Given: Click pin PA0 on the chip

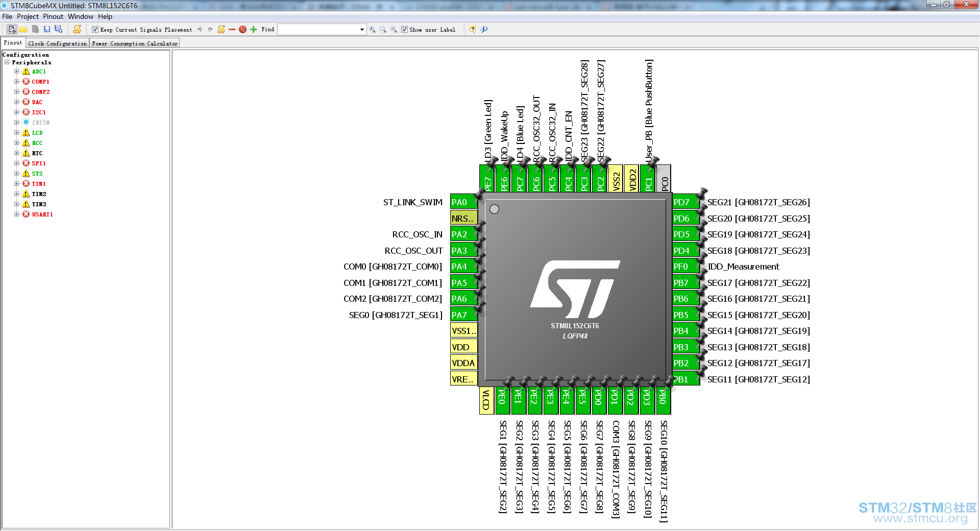Looking at the screenshot, I should (x=464, y=202).
